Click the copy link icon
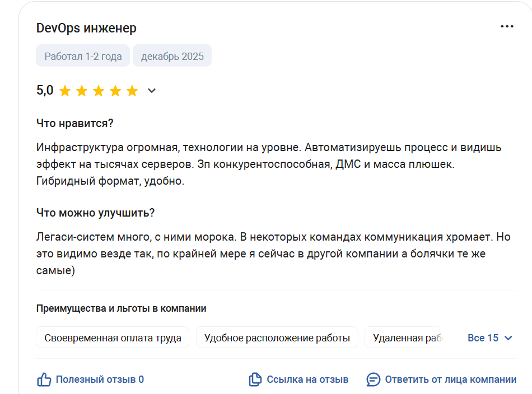Screen dimensions: 532x394 tap(255, 379)
